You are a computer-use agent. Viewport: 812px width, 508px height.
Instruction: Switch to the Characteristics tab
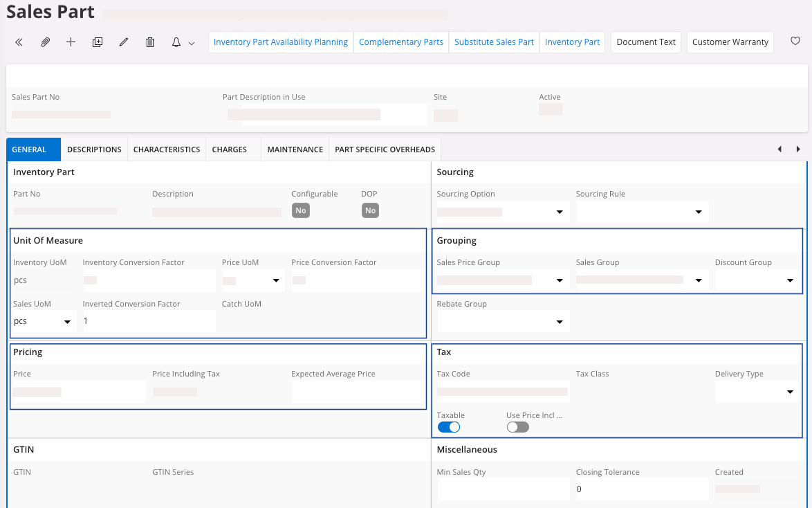167,149
